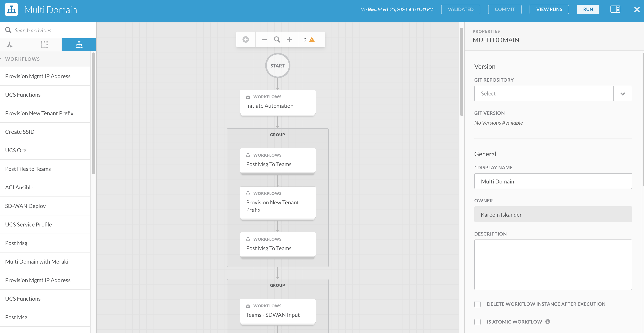Click the Display Name input field
644x333 pixels.
tap(553, 181)
